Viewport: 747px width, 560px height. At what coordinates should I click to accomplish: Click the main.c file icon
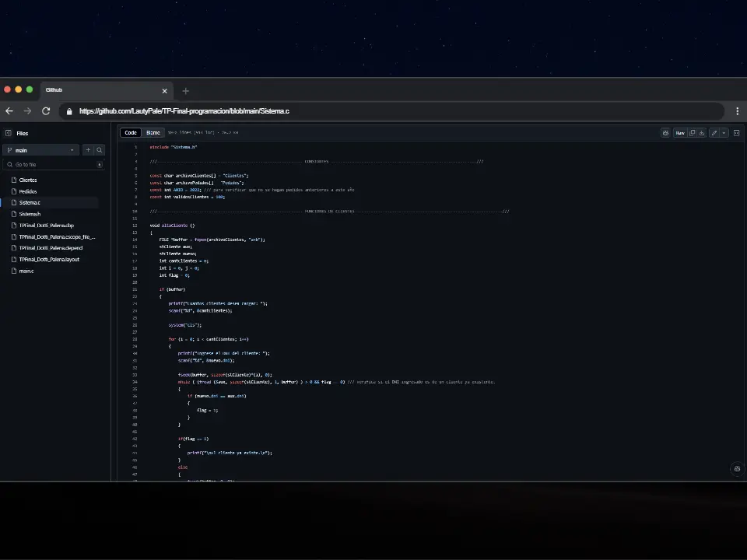14,271
